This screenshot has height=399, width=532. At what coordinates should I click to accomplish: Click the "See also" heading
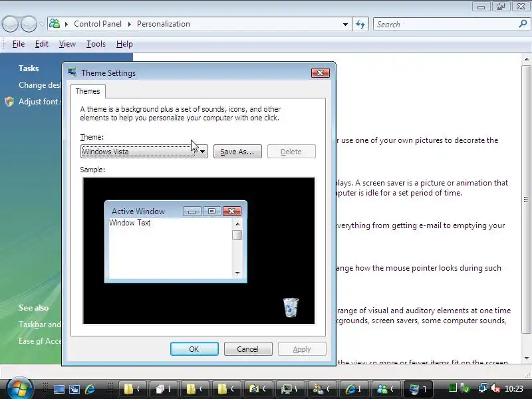click(34, 308)
